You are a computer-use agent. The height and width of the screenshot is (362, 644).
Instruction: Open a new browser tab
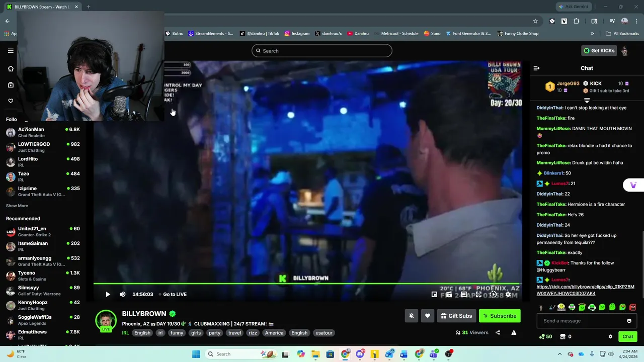coord(88,7)
